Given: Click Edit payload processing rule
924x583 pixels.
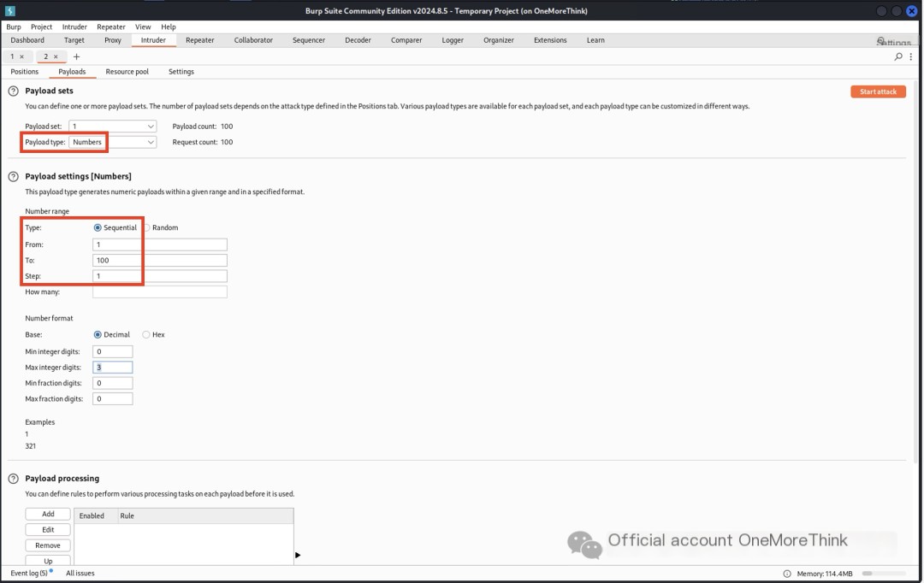Looking at the screenshot, I should coord(48,530).
